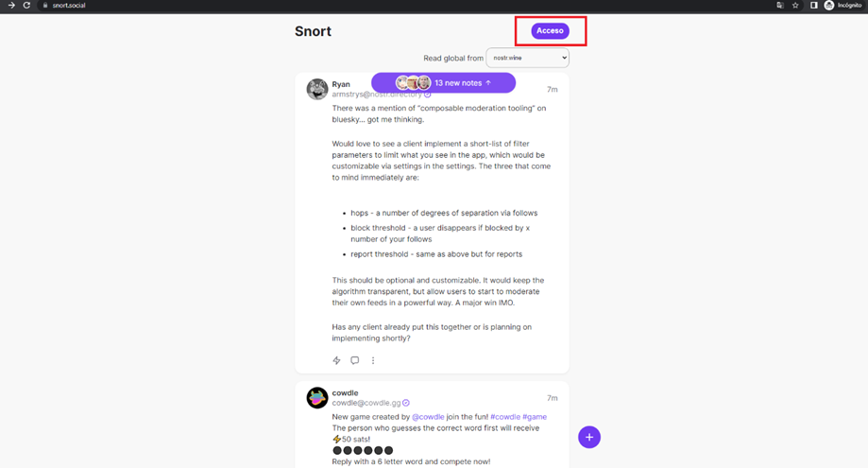868x468 pixels.
Task: Open the reply comment icon on Ryan's note
Action: click(355, 360)
